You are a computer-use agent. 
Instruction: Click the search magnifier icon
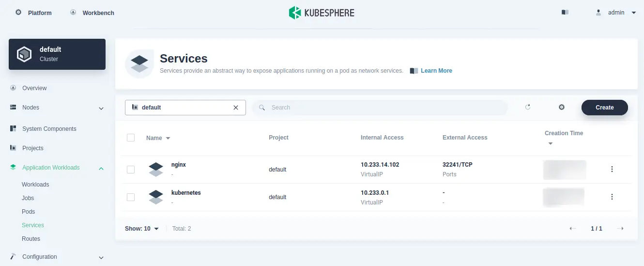(262, 108)
